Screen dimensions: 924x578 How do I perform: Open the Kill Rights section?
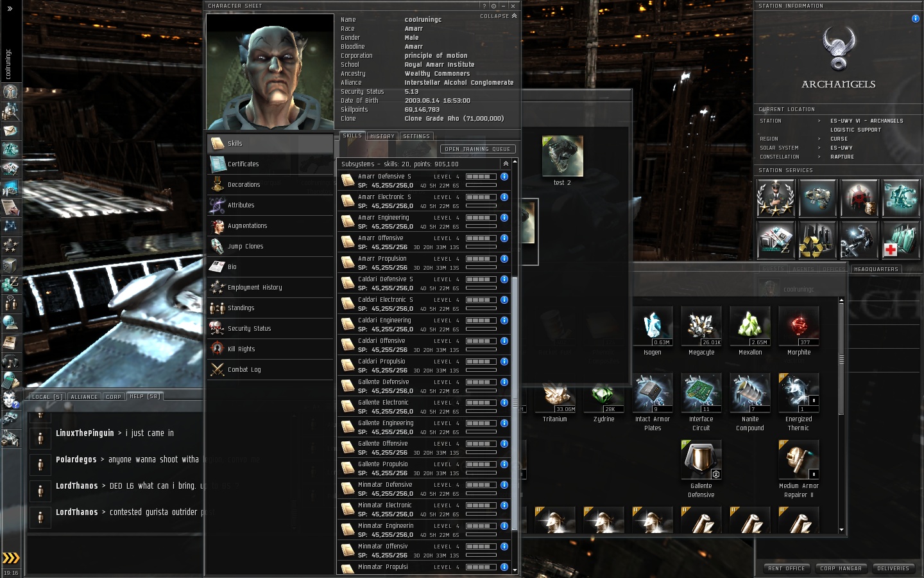coord(270,349)
